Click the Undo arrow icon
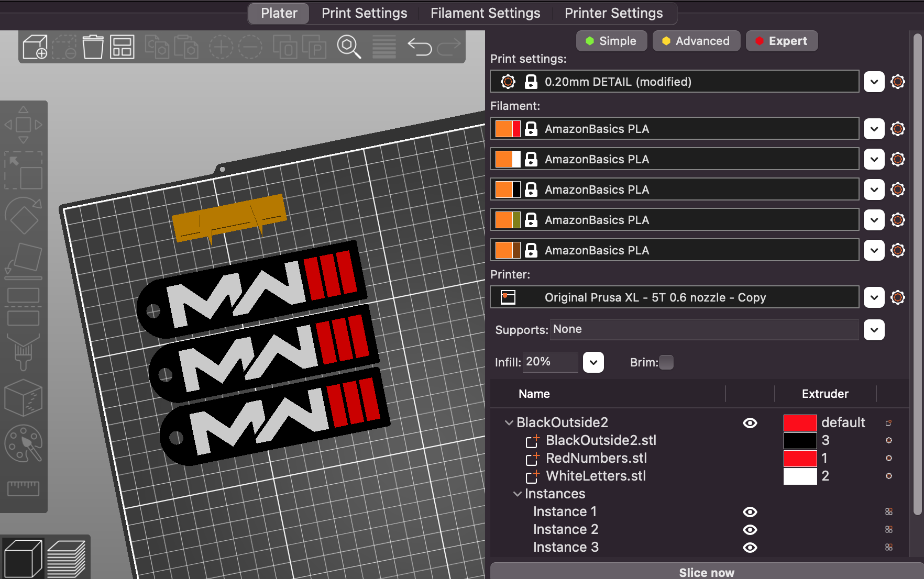This screenshot has width=924, height=579. [419, 47]
